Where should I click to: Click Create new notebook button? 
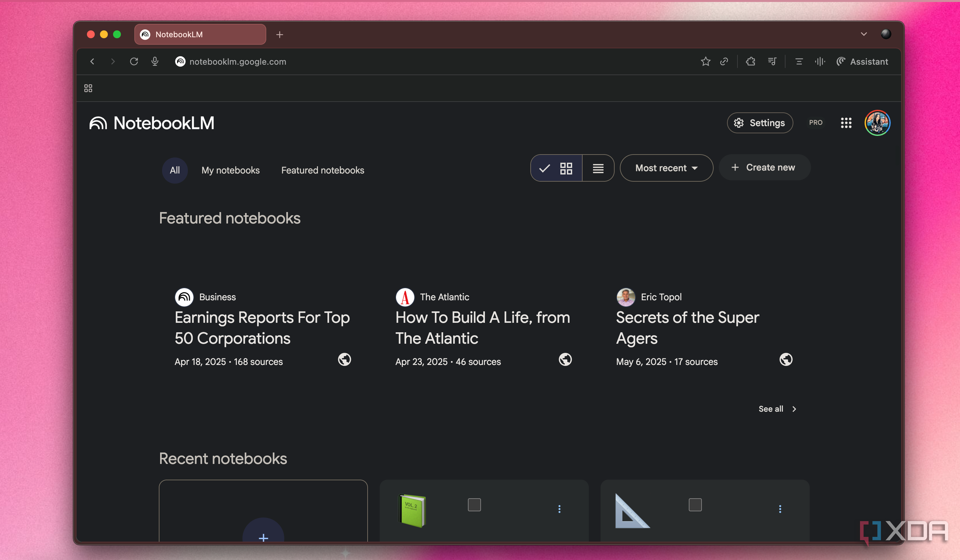[764, 167]
